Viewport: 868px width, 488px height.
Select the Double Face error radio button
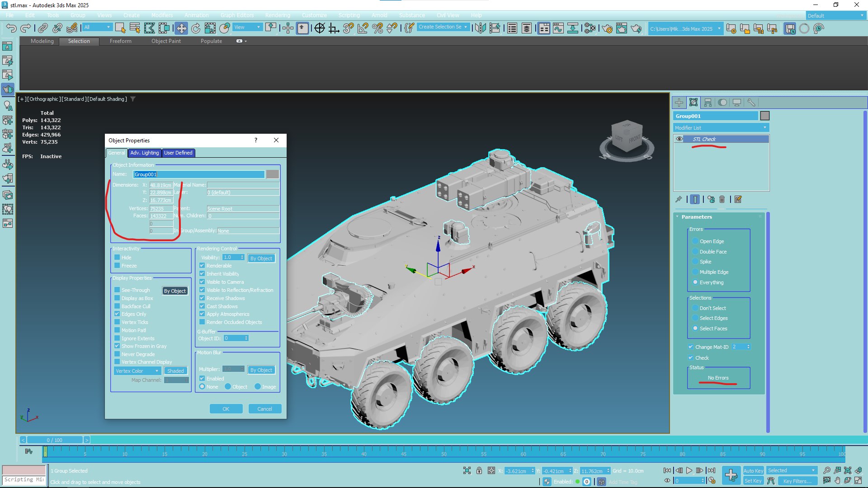(695, 252)
